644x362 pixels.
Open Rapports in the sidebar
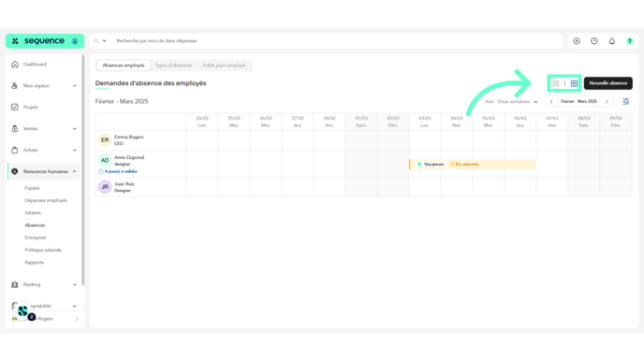pyautogui.click(x=34, y=262)
